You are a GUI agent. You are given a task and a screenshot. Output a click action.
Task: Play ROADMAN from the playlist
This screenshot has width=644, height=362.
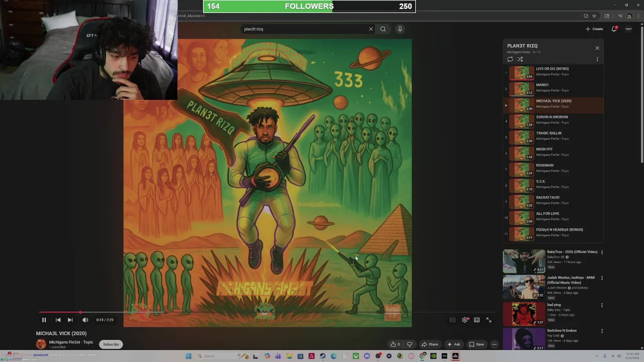coord(553,169)
